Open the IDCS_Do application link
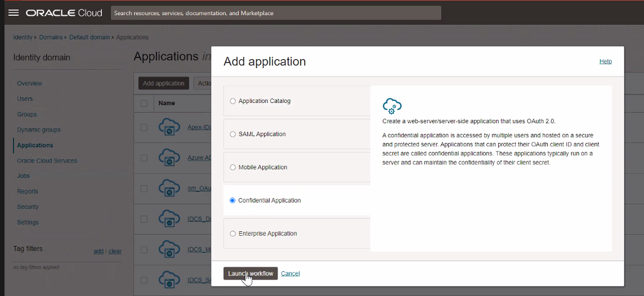 199,219
